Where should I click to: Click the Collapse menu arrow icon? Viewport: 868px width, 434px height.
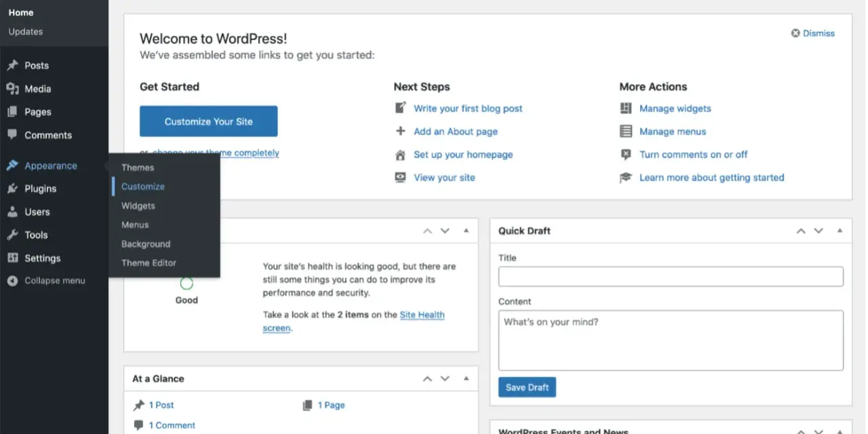pyautogui.click(x=12, y=281)
